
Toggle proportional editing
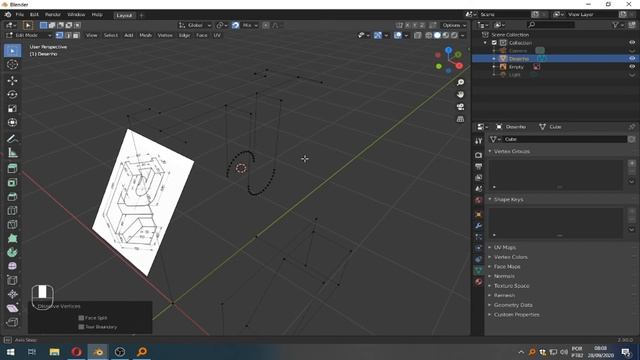pyautogui.click(x=266, y=25)
